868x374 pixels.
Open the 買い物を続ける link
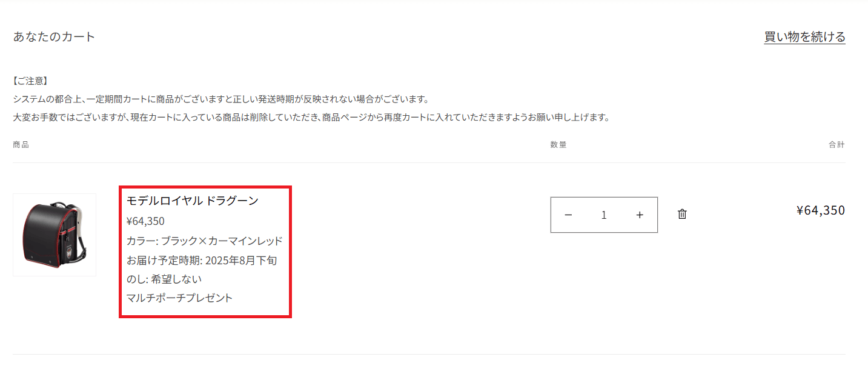point(804,37)
